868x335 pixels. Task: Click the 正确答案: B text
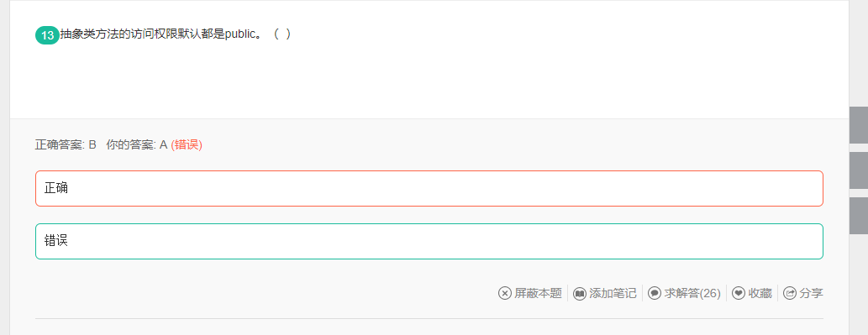click(x=66, y=145)
